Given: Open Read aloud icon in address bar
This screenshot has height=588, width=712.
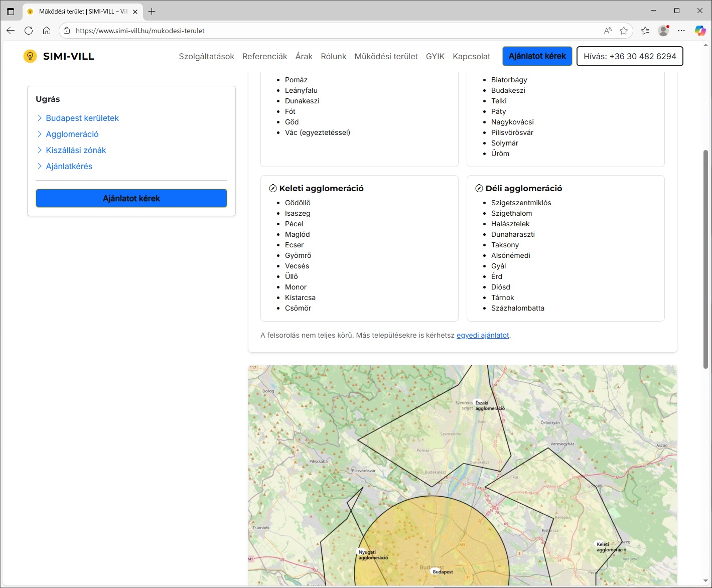Looking at the screenshot, I should tap(608, 31).
